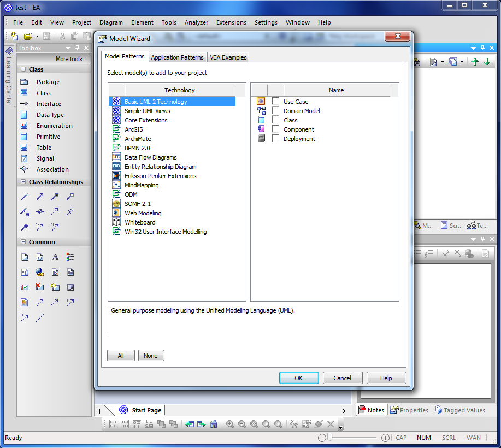
Task: Collapse the Class Relationships toolbox section
Action: (23, 182)
